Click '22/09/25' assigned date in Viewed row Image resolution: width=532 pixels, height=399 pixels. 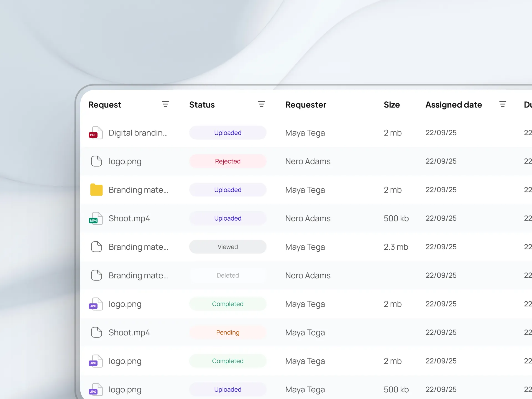point(441,247)
